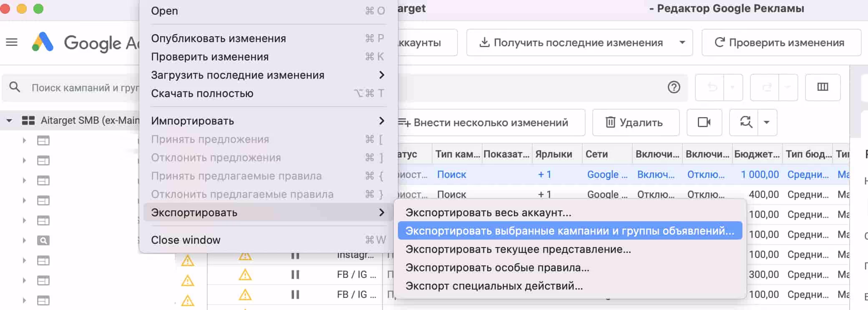The width and height of the screenshot is (868, 310).
Task: Click the Удалить button
Action: pos(636,122)
